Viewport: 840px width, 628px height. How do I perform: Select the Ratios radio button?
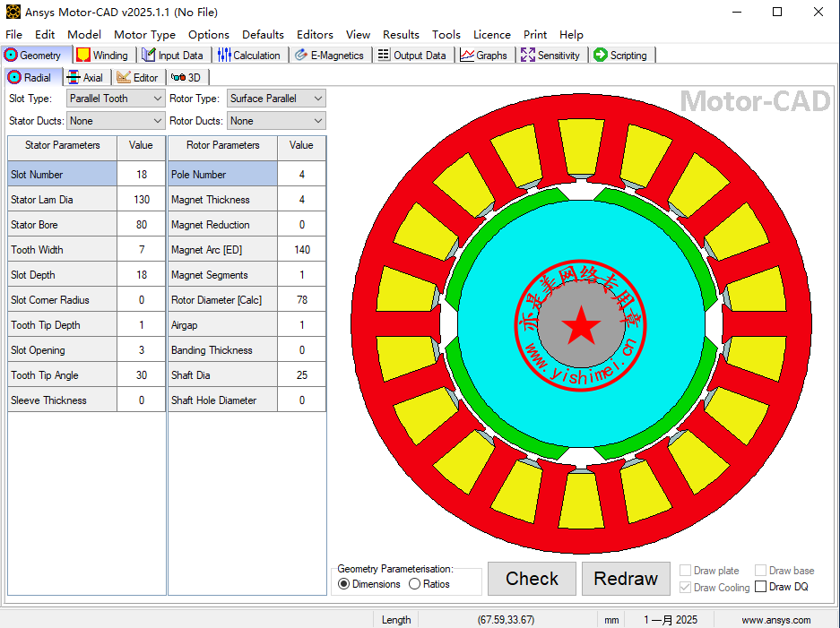click(415, 584)
